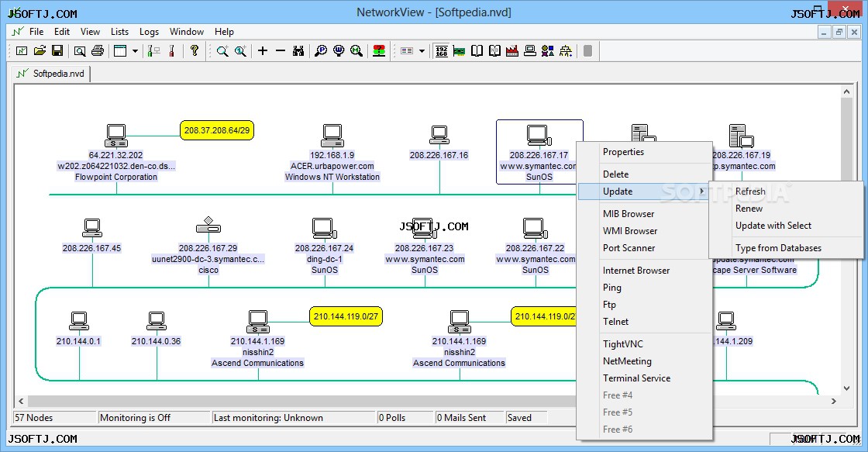Select the 192.168.1.9 ACER workstation node
868x452 pixels.
tap(332, 136)
